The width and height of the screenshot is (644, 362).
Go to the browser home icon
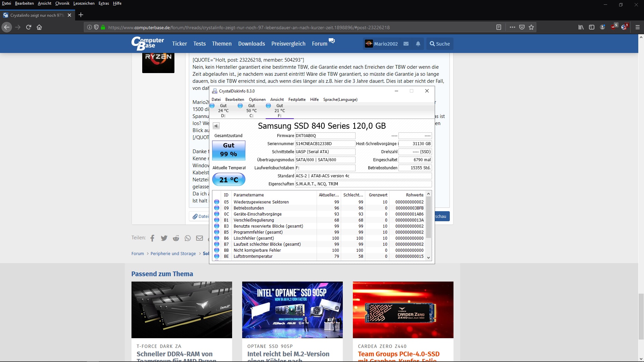point(39,27)
